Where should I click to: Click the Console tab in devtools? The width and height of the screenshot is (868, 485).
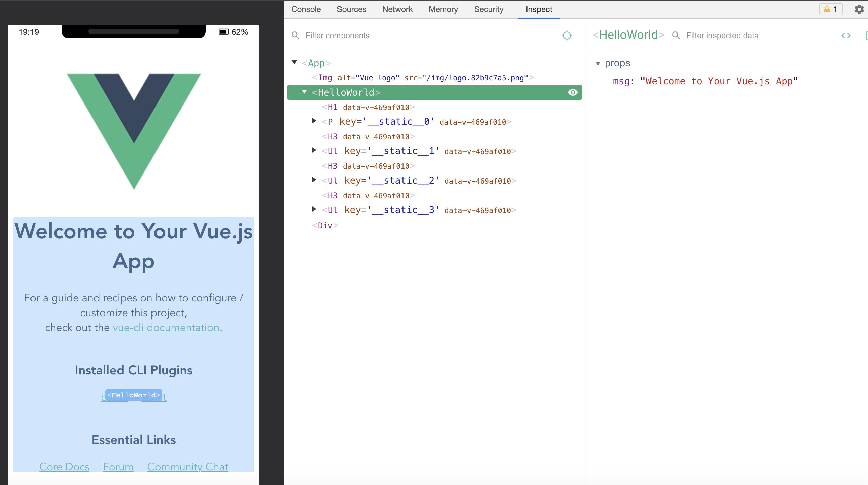(x=305, y=9)
